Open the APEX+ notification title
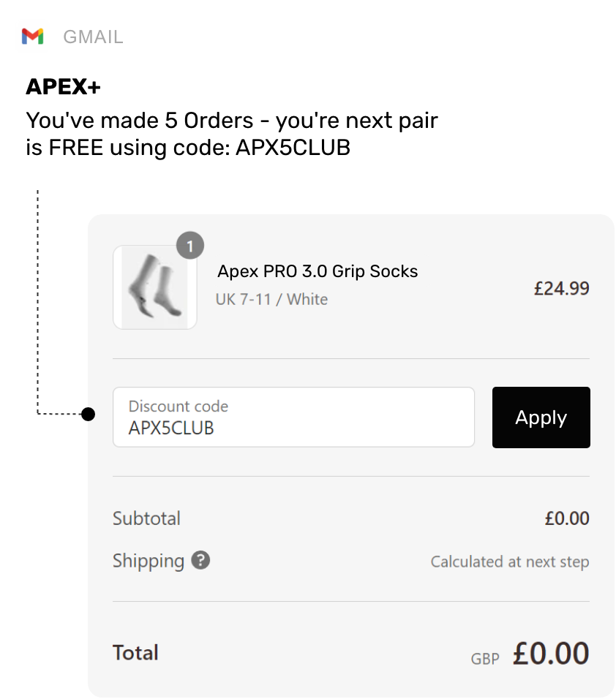Screen dimensions: 616x699 [63, 87]
